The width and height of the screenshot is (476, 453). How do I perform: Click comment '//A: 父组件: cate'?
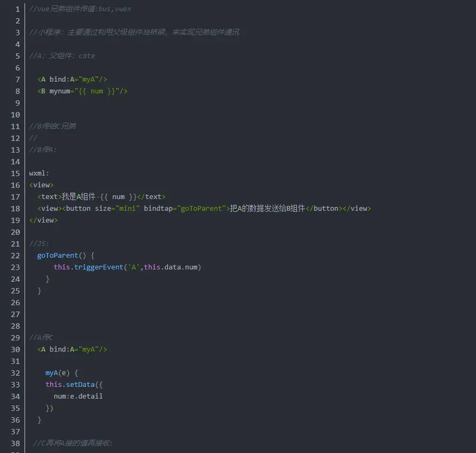62,56
